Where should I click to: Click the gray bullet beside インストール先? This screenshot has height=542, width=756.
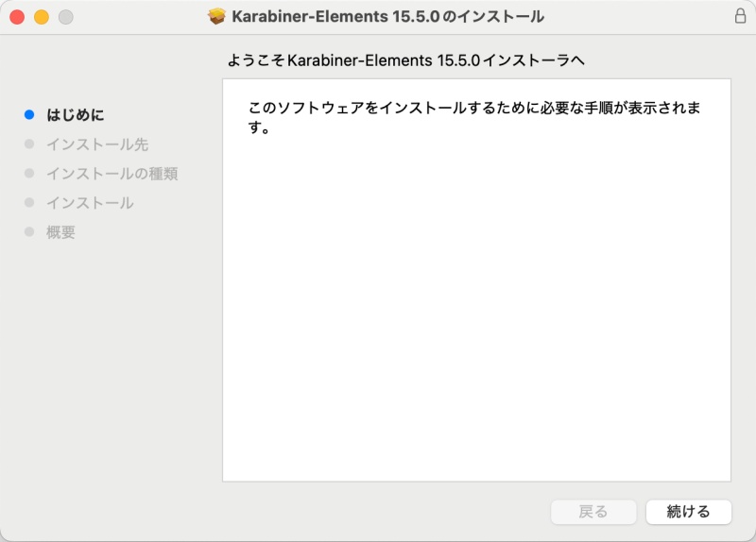[29, 144]
